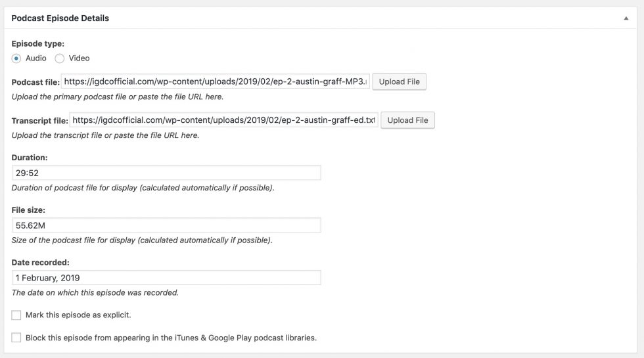Click the 'Mark this episode as explicit' label text
This screenshot has height=358, width=644.
click(78, 315)
